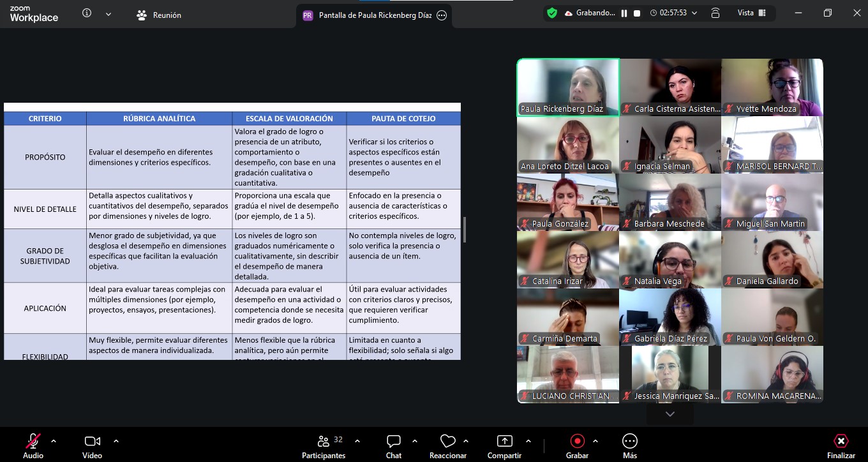Open the Más options icon
Viewport: 868px width, 462px height.
click(630, 441)
